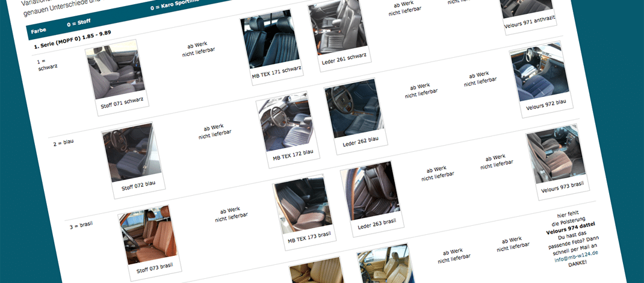Enlarge the Stoff 072 blau photo
Screen dimensions: 644x283
pos(131,153)
